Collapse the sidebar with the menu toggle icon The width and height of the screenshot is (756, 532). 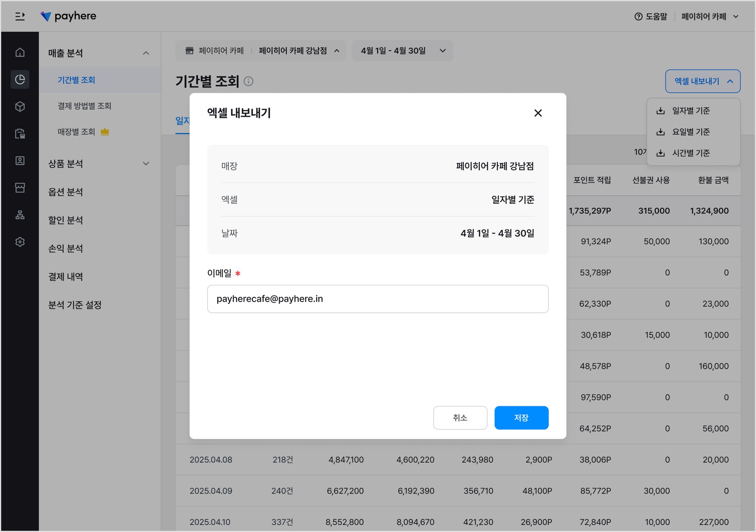[20, 16]
